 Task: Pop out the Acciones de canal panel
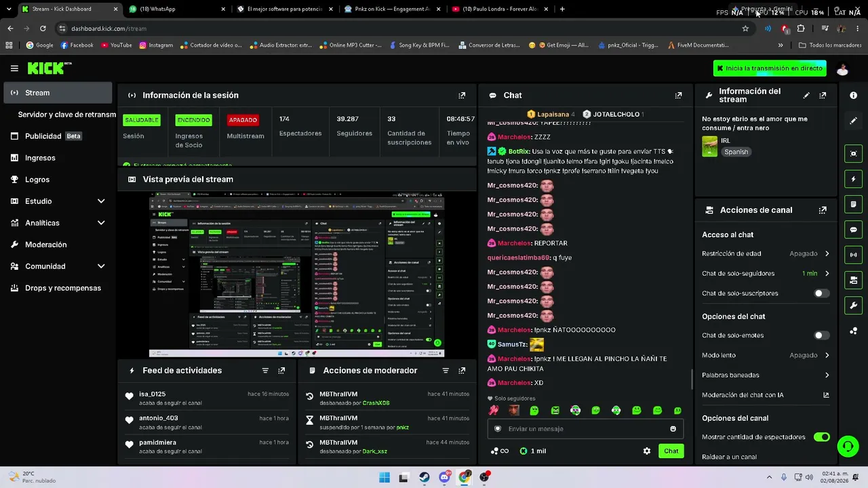point(823,210)
